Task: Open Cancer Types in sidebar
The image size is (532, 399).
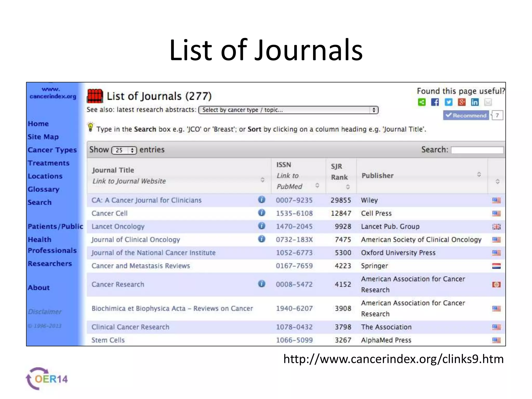Action: click(x=52, y=150)
